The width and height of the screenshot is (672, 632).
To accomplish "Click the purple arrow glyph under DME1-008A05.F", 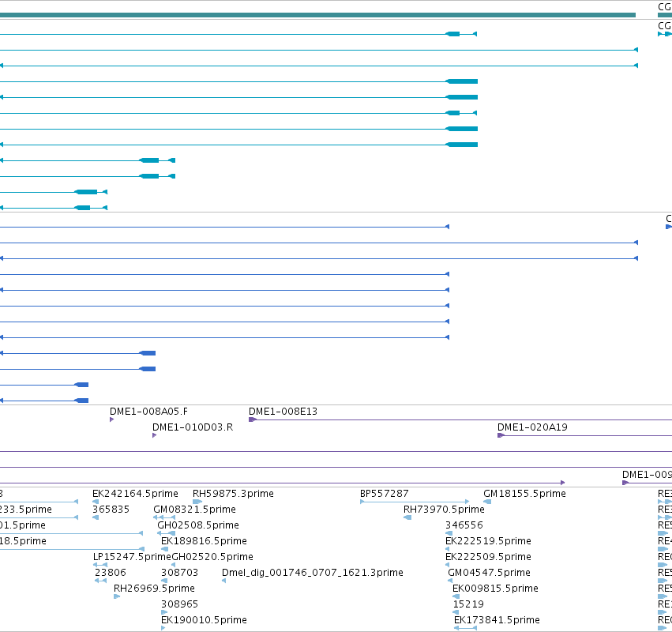I will [112, 419].
